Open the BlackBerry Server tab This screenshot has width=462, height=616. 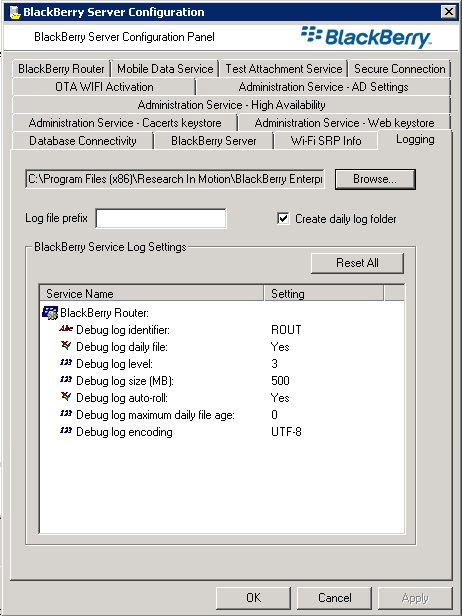(x=214, y=141)
